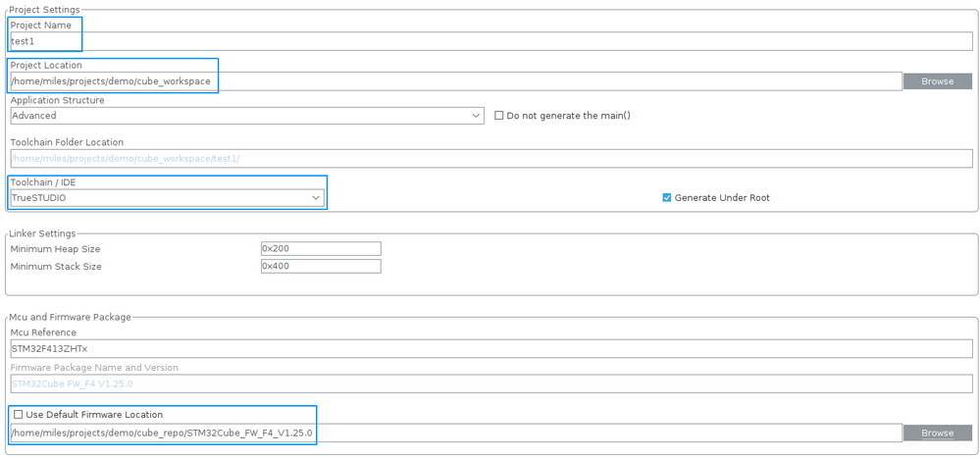Open the Application Structure dropdown
This screenshot has height=458, width=980.
point(246,116)
